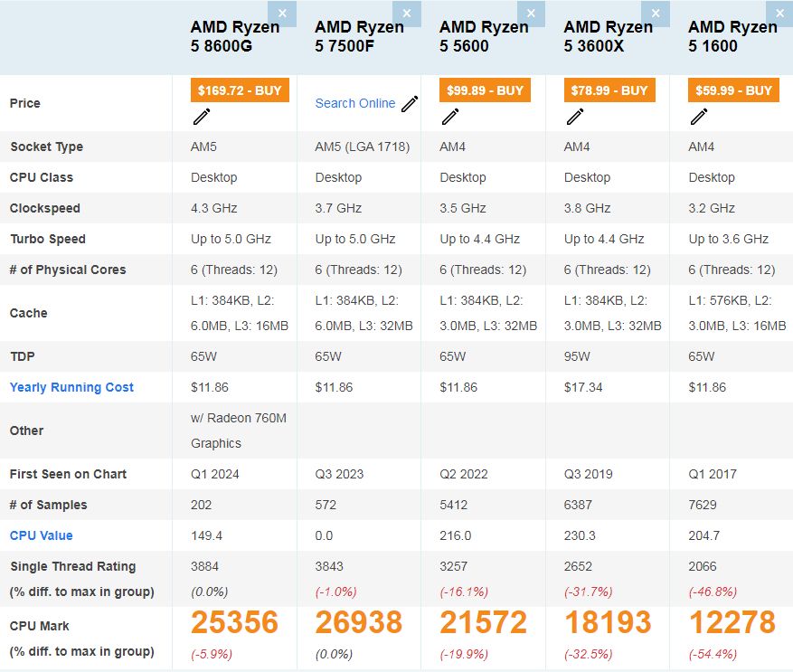Click the Single Thread Rating label

(73, 566)
